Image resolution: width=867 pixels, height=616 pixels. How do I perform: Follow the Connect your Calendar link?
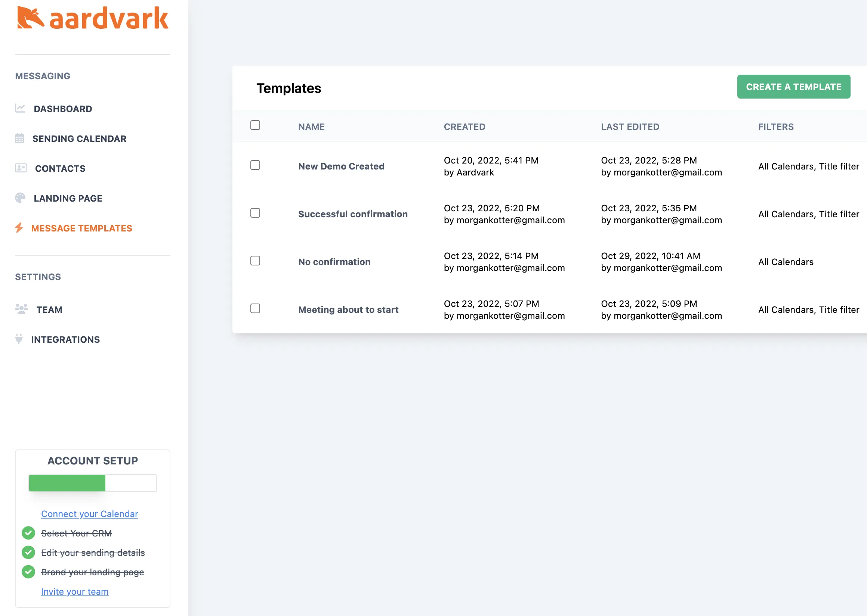click(90, 514)
